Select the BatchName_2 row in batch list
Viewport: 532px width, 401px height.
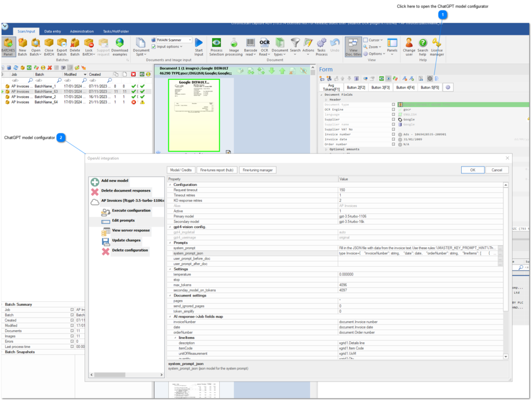(x=46, y=97)
